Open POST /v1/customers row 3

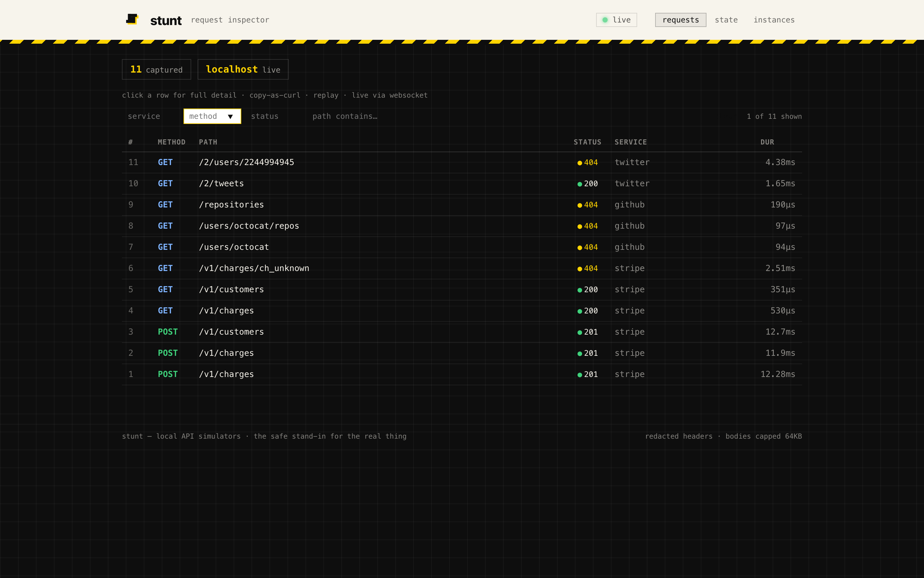[x=462, y=332]
